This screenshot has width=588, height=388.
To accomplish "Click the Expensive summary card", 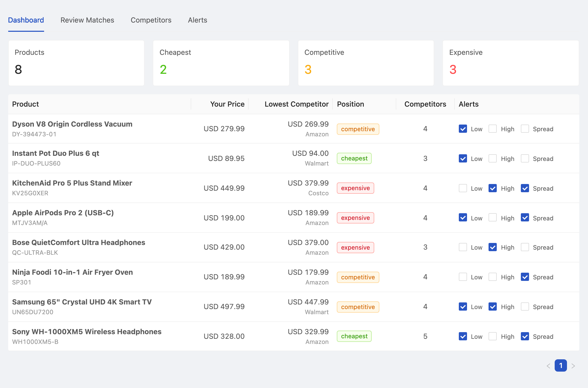I will [511, 63].
